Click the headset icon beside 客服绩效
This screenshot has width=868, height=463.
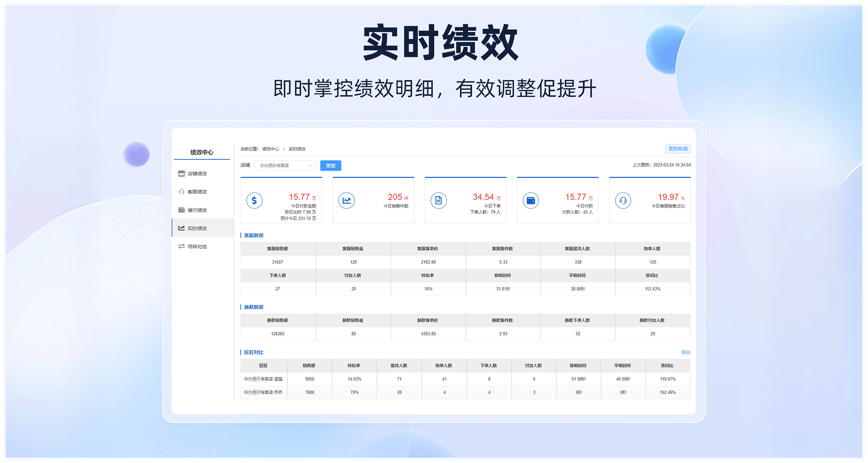(181, 192)
